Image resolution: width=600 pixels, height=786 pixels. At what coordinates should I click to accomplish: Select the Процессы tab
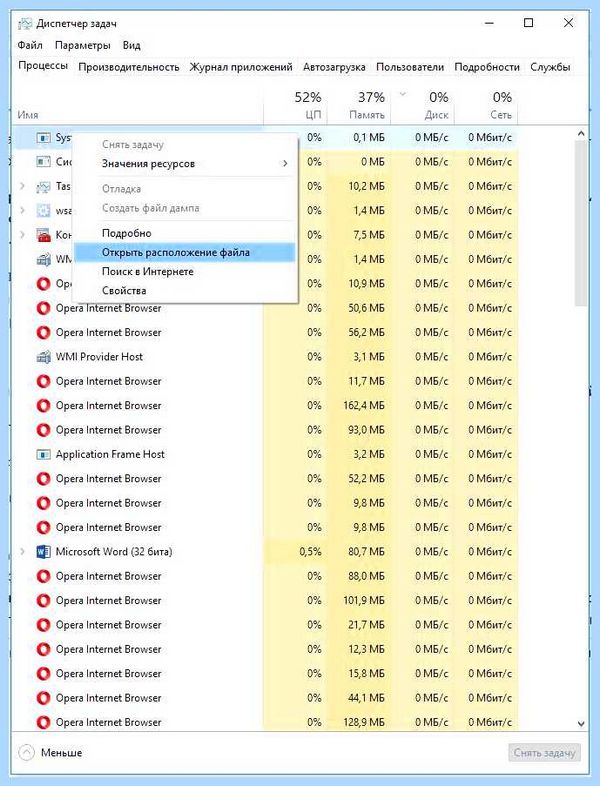tap(43, 66)
